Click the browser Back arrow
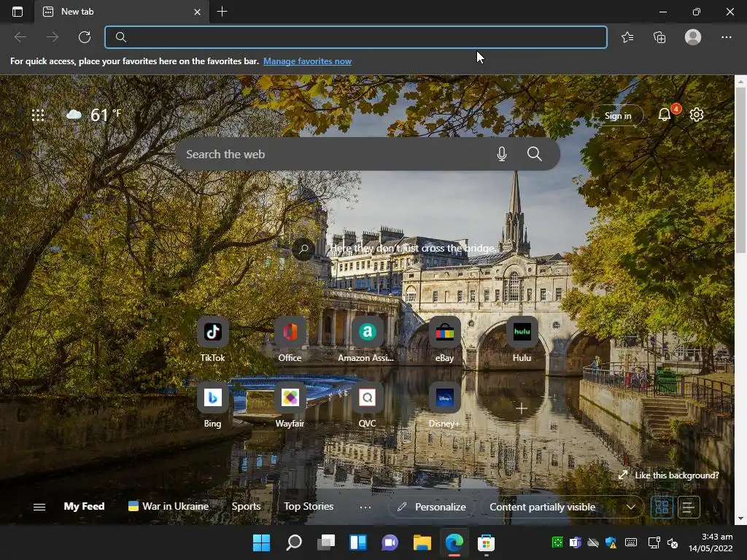 point(20,37)
